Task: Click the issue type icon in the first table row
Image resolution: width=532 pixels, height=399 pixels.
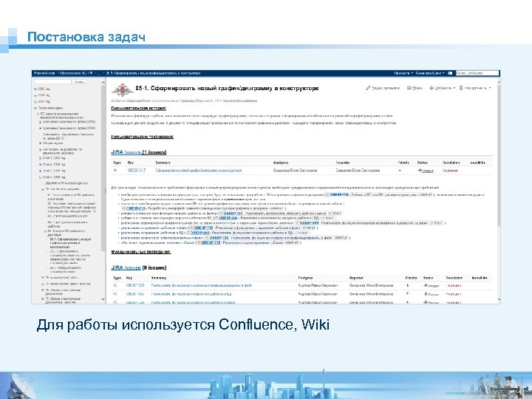Action: (115, 170)
